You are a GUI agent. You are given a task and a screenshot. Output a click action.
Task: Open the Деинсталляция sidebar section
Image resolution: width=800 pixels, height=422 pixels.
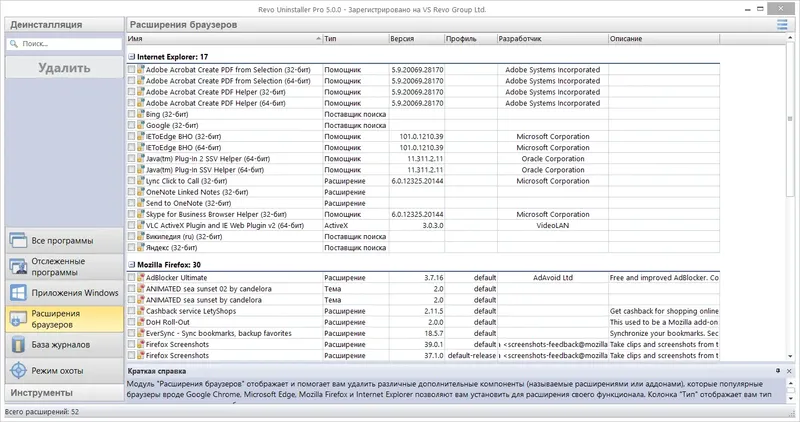point(64,24)
